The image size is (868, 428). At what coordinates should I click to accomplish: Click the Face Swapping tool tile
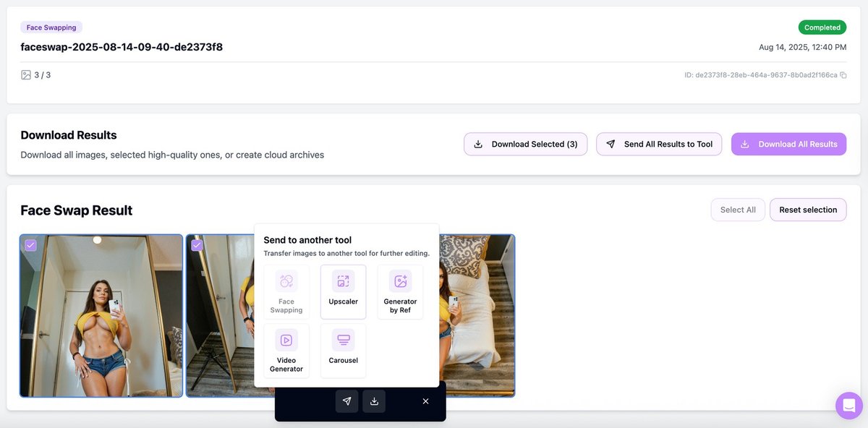(x=286, y=291)
